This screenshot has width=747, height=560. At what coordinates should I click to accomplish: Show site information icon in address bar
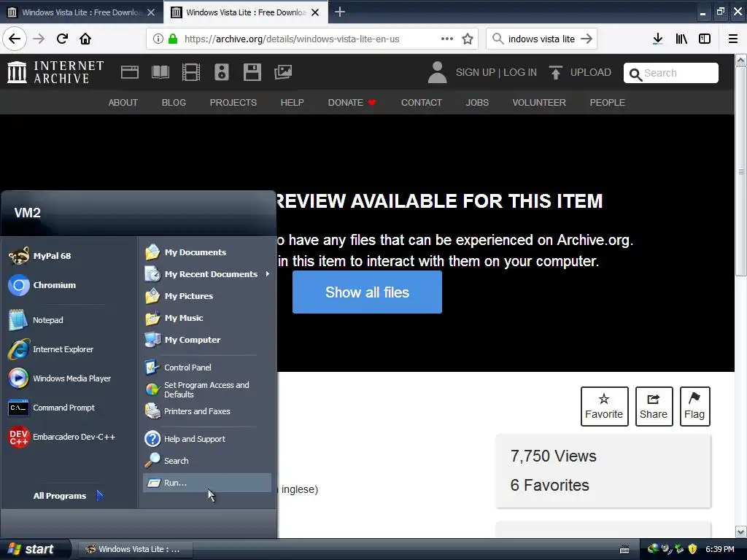click(x=158, y=39)
